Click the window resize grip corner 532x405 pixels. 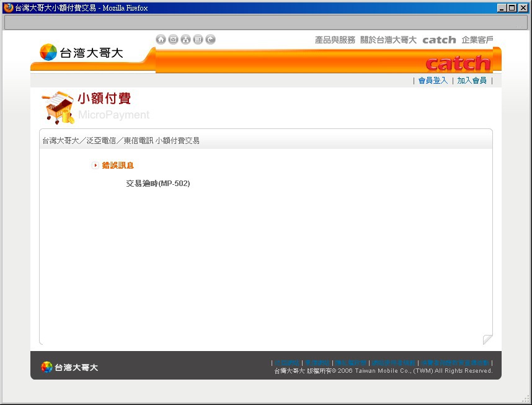(525, 399)
